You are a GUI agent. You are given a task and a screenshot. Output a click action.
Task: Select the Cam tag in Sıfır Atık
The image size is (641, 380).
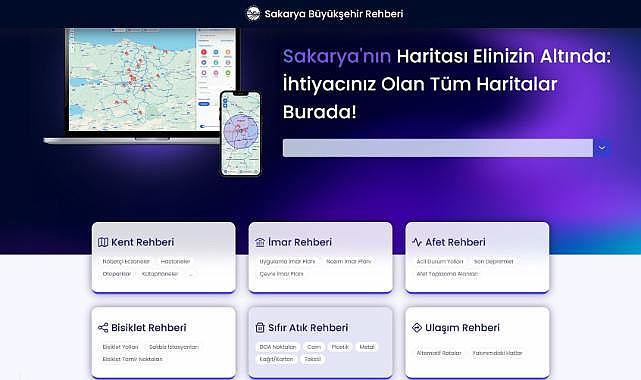pyautogui.click(x=314, y=347)
